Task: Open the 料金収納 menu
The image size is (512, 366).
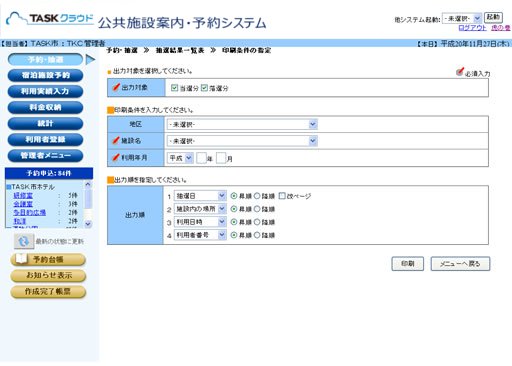Action: (x=45, y=107)
